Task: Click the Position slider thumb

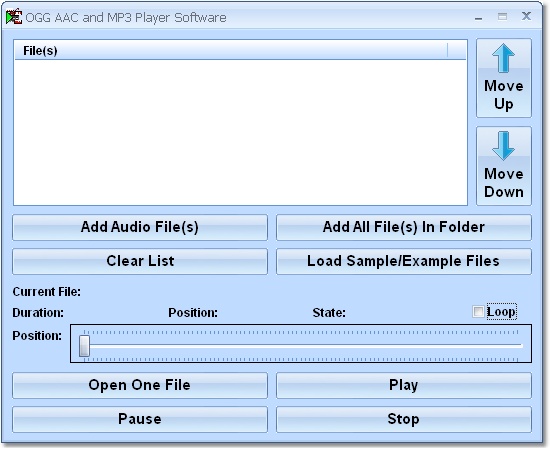Action: click(x=84, y=346)
